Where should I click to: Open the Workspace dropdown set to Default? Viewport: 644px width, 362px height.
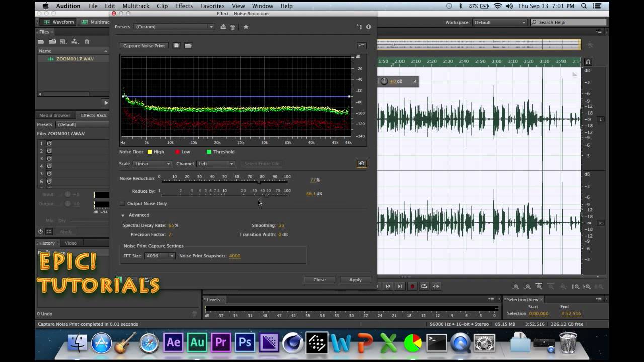(x=500, y=22)
